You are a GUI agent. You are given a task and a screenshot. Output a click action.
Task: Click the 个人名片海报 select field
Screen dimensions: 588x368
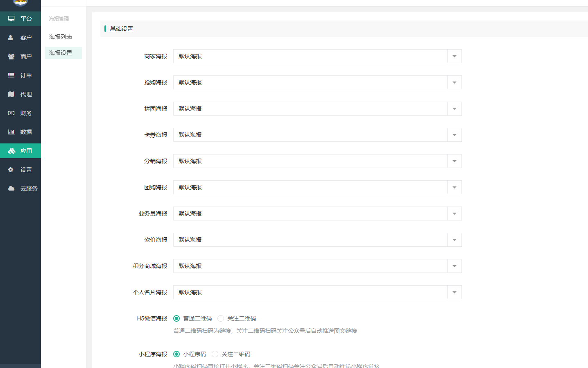pyautogui.click(x=317, y=292)
